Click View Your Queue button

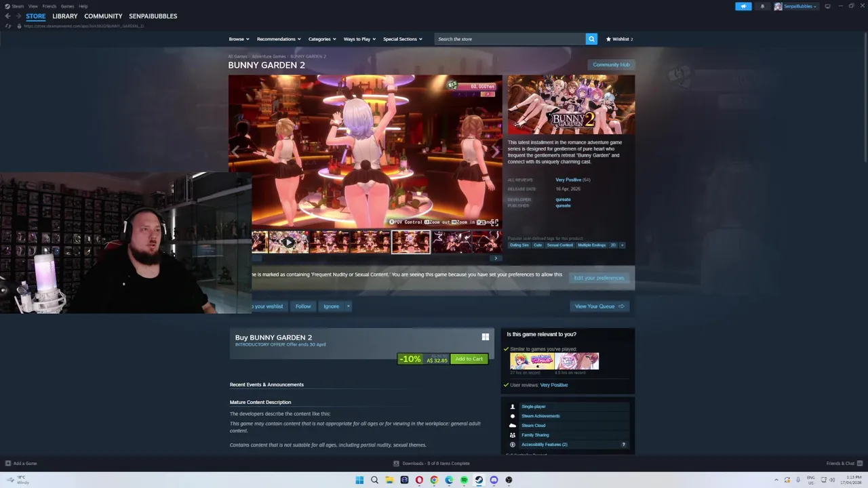[x=599, y=306]
